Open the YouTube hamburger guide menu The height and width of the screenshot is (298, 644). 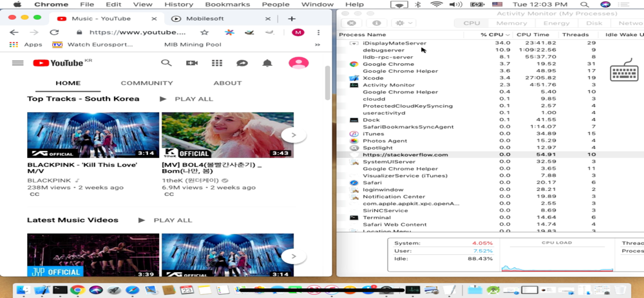(17, 63)
